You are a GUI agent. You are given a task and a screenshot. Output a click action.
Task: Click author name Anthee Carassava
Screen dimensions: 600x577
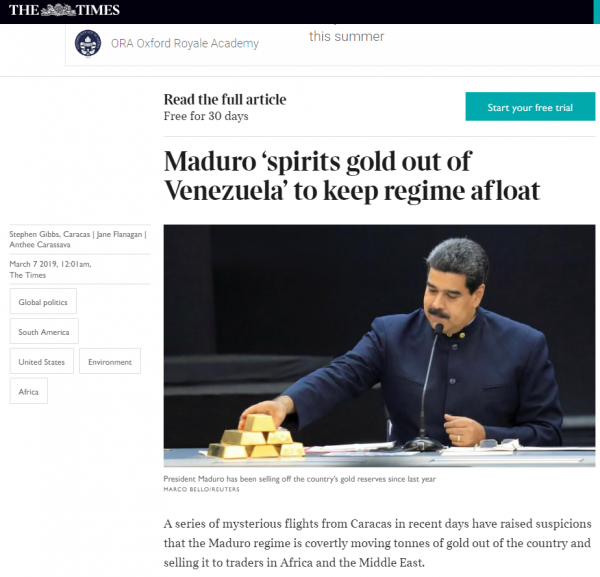pos(40,244)
